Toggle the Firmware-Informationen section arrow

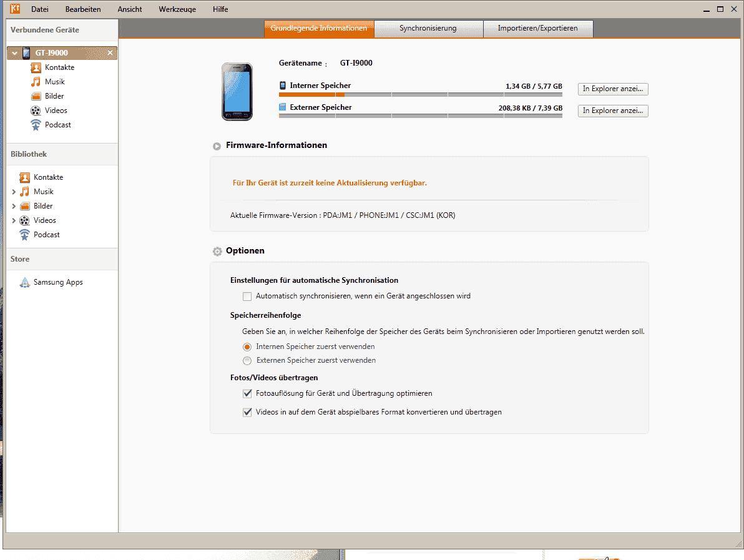[217, 146]
